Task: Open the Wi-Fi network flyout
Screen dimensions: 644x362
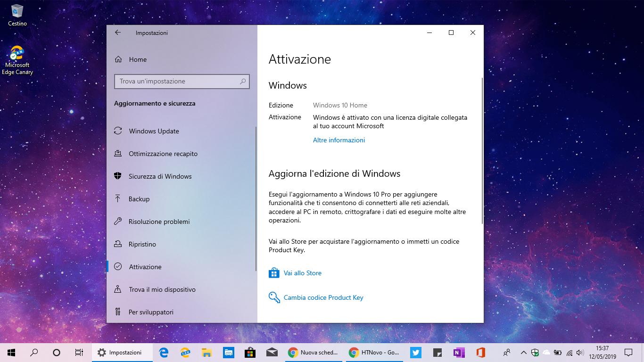Action: (570, 352)
